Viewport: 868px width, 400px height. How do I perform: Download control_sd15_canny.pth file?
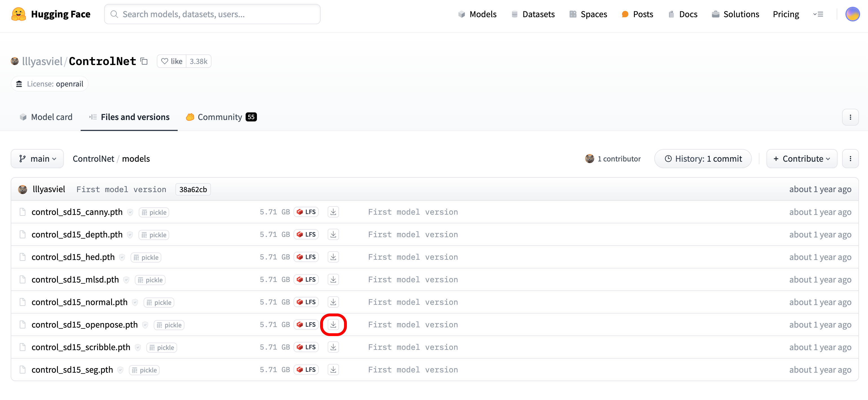point(333,212)
